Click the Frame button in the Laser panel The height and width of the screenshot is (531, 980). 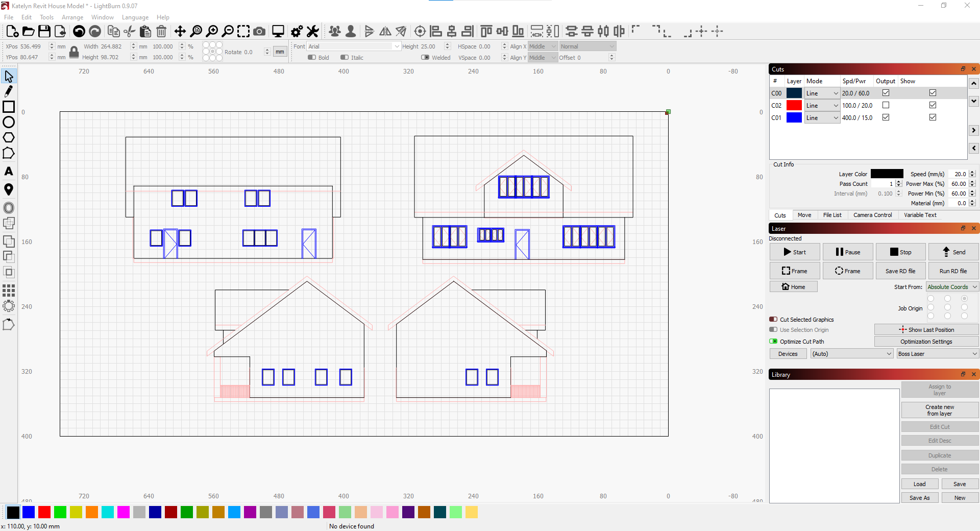click(794, 271)
